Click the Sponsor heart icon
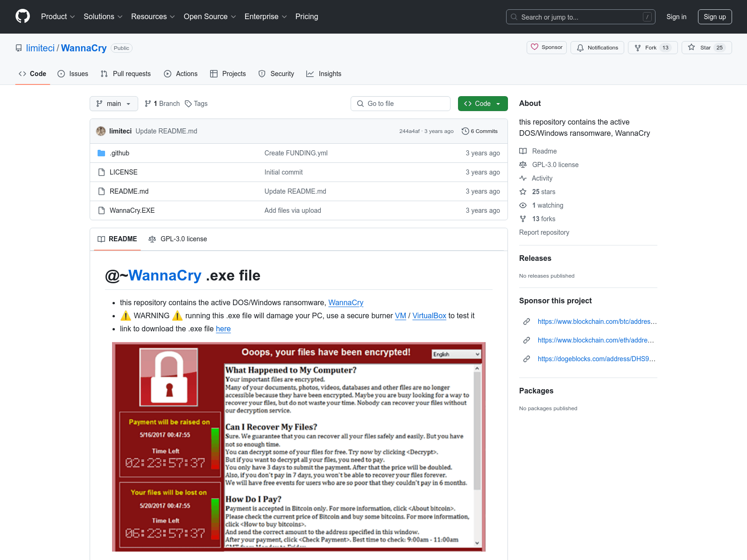 (x=535, y=47)
